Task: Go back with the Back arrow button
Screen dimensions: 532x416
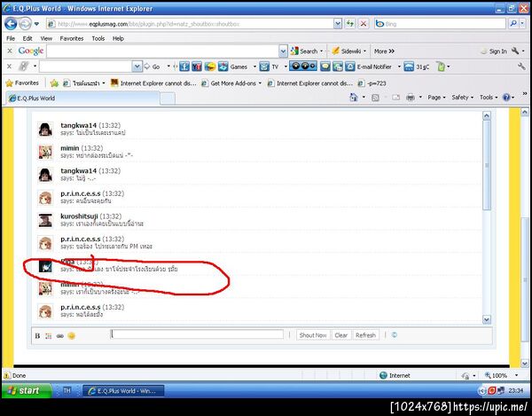Action: pos(11,24)
